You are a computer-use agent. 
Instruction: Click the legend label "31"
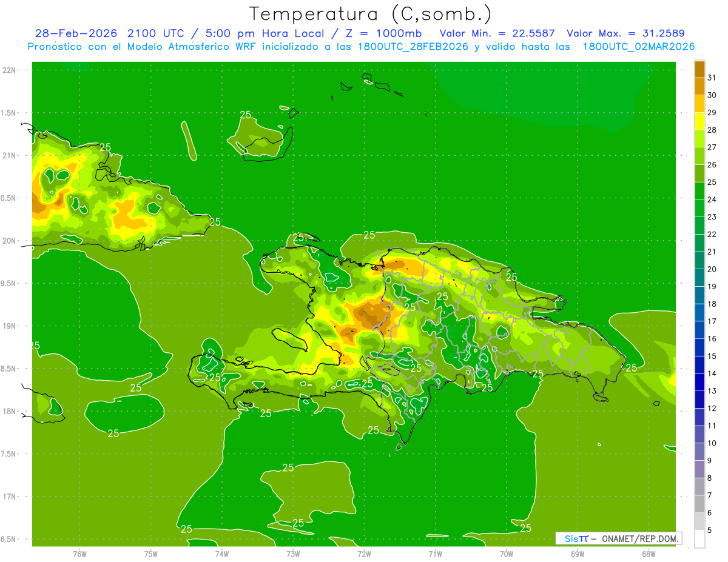click(712, 78)
